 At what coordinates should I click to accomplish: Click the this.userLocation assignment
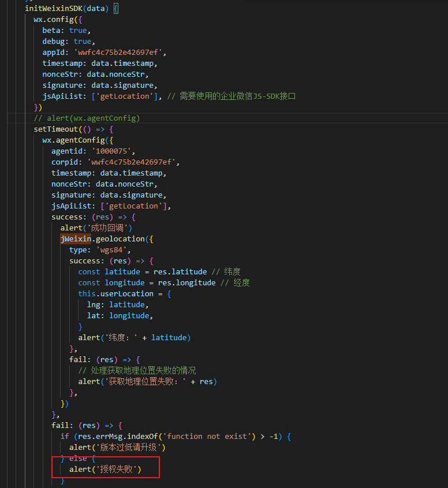(x=125, y=294)
